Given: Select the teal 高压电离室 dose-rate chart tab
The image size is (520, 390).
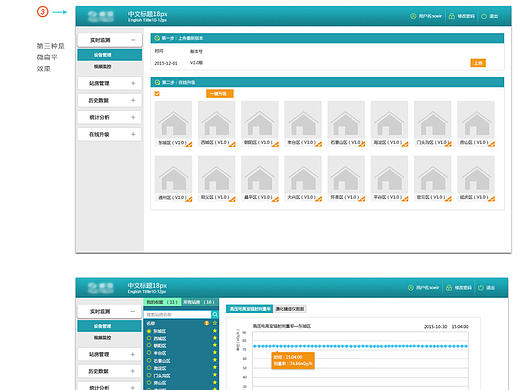Looking at the screenshot, I should point(249,309).
